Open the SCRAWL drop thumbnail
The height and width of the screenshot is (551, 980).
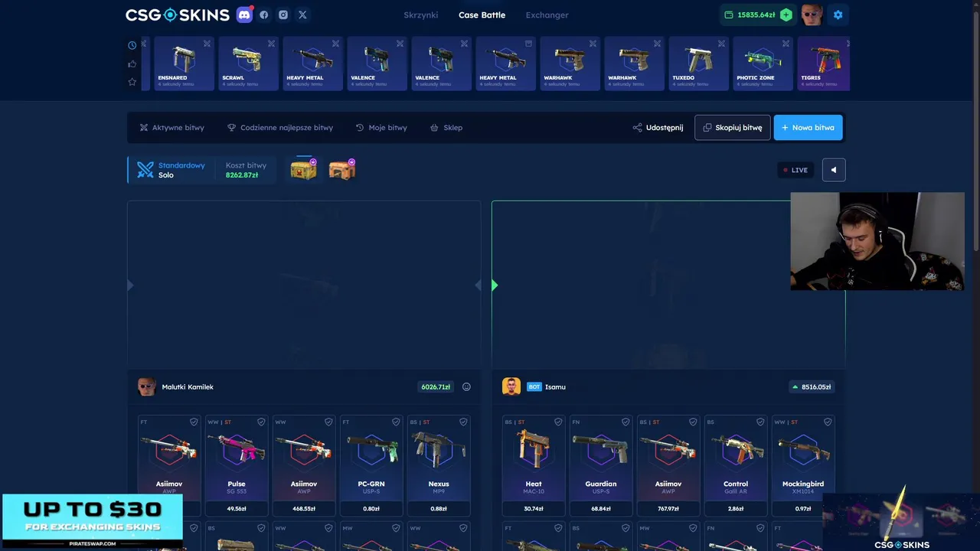[248, 64]
